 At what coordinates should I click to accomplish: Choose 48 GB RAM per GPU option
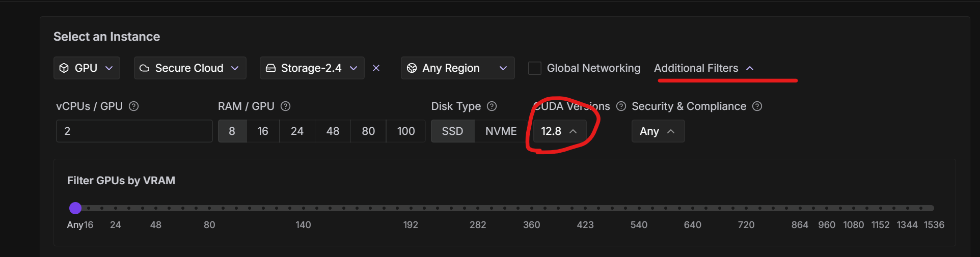333,131
